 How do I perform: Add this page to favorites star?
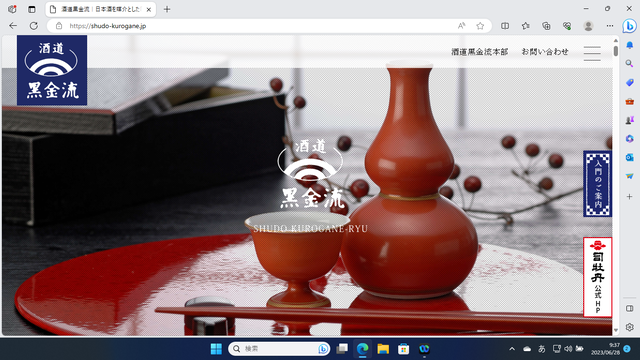point(480,26)
